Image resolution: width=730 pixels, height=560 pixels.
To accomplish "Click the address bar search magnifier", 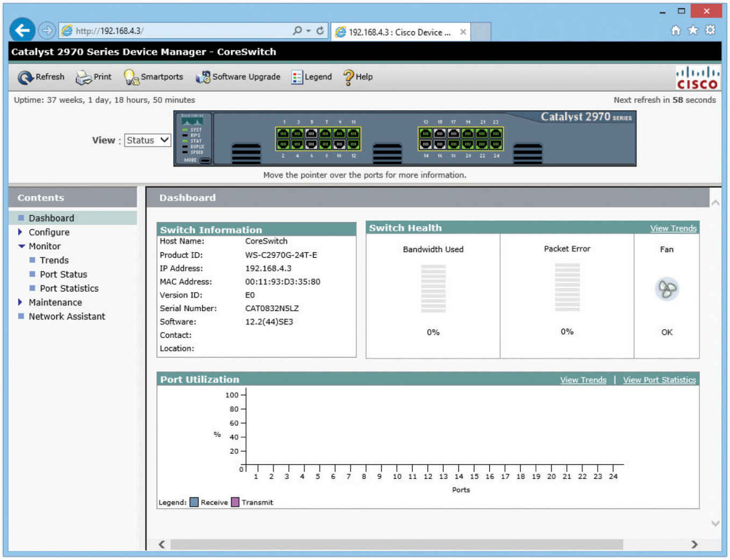I will click(x=297, y=31).
